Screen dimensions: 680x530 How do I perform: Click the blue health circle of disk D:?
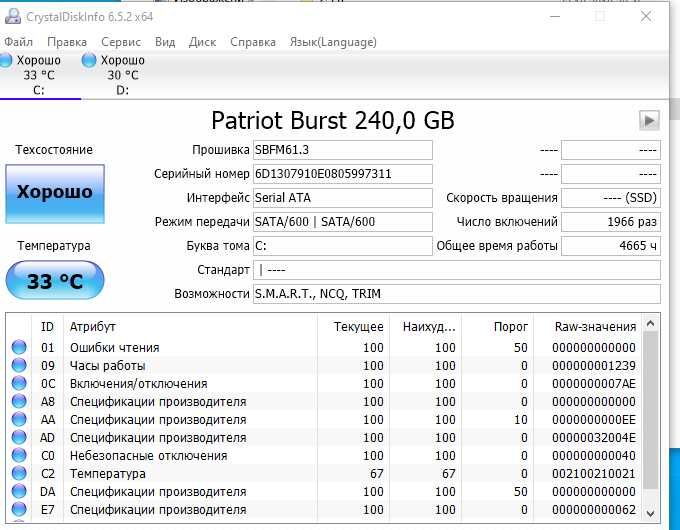[88, 60]
